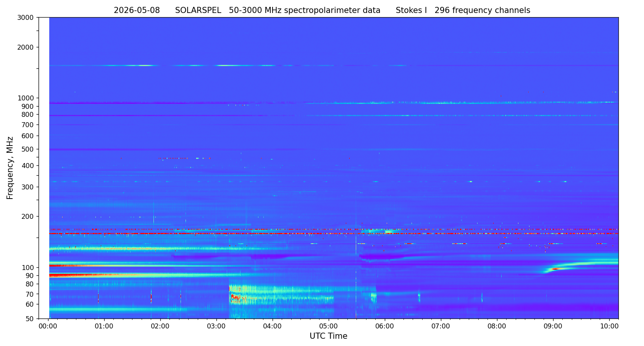The width and height of the screenshot is (644, 346).
Task: Click '296 frequency channels' in title
Action: click(x=482, y=11)
